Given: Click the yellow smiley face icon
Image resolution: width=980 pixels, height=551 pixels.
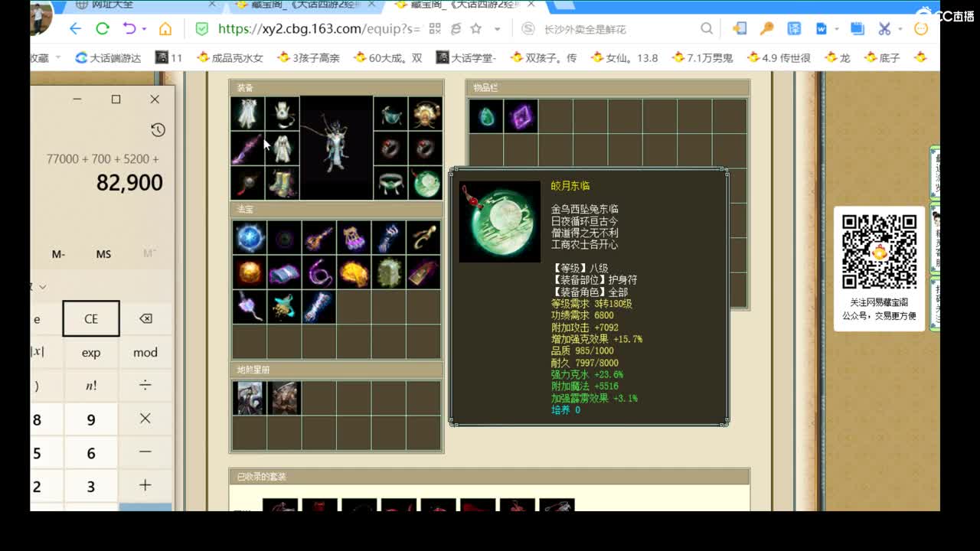Looking at the screenshot, I should click(921, 29).
